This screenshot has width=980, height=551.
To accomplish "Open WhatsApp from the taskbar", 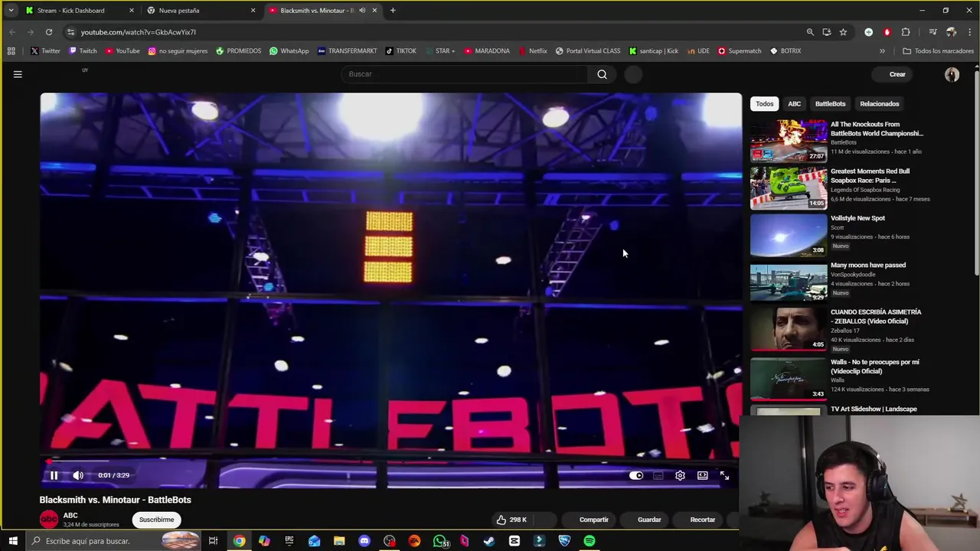I will point(439,541).
